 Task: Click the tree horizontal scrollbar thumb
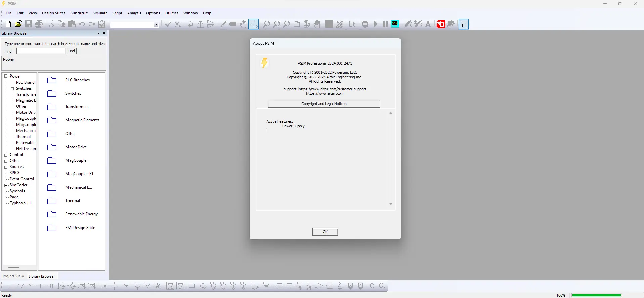pyautogui.click(x=14, y=267)
